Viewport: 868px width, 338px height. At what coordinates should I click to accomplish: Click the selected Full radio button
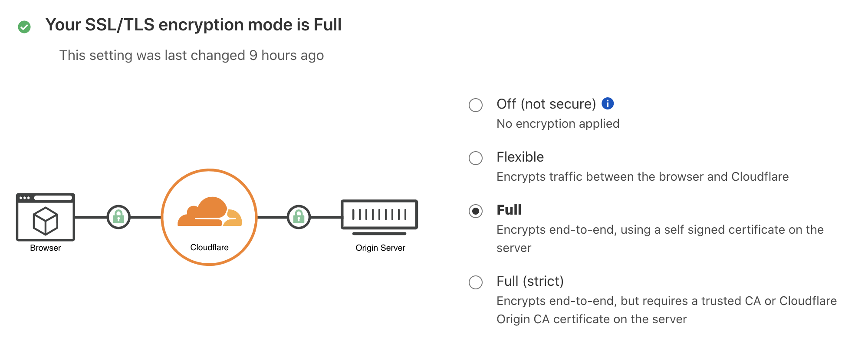(x=476, y=211)
